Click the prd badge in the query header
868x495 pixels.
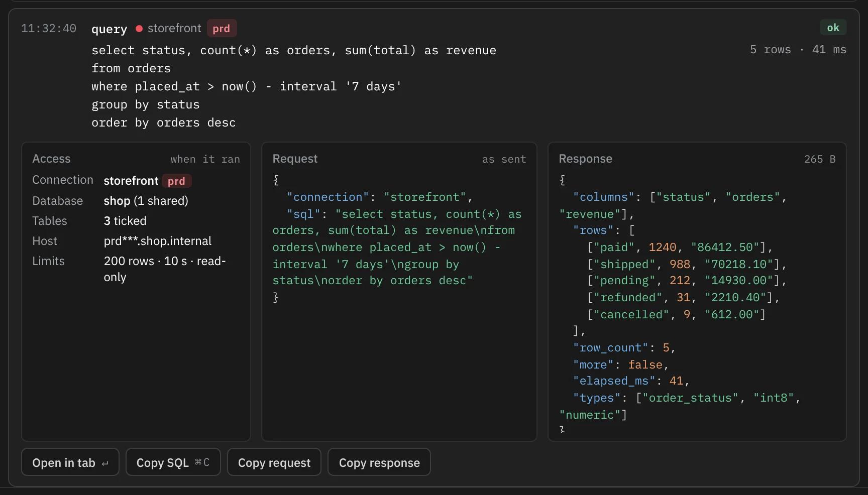tap(222, 29)
